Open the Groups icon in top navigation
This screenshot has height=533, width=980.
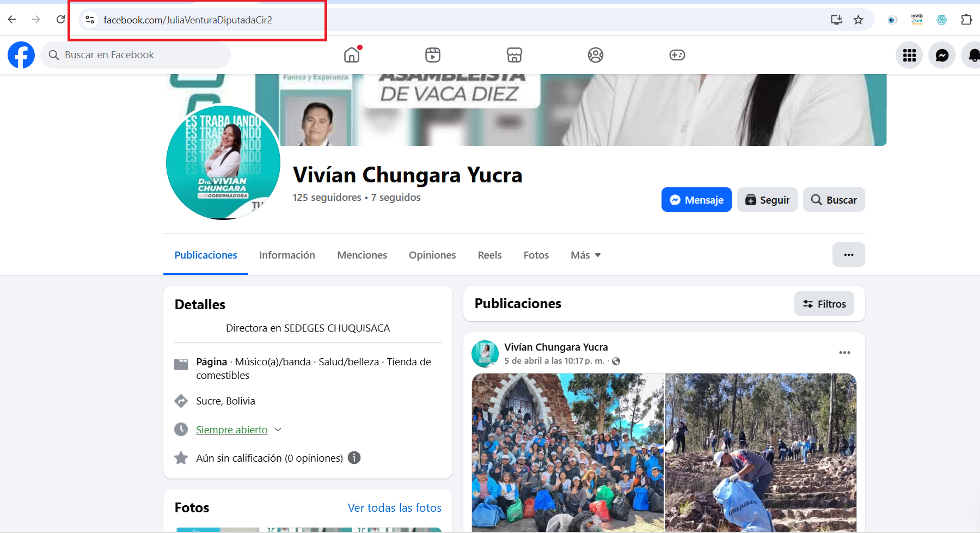596,55
